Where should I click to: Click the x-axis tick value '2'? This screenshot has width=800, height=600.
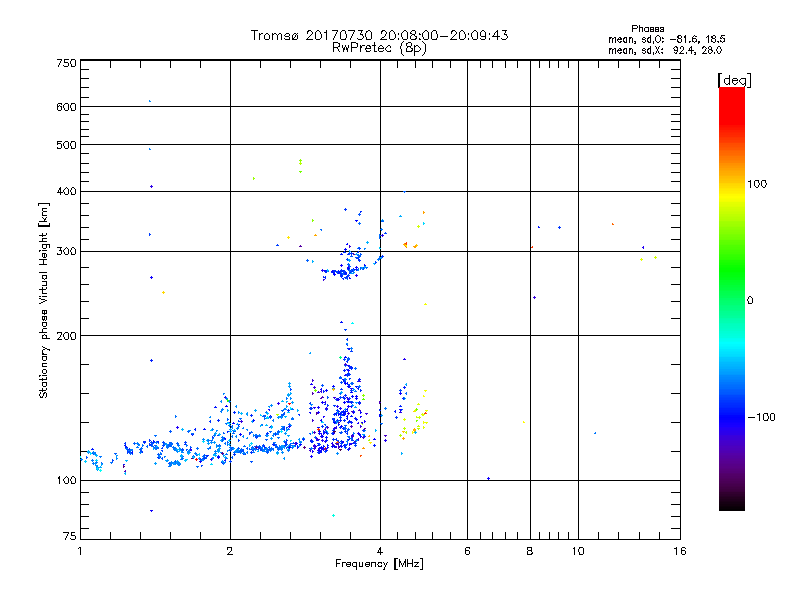click(230, 551)
